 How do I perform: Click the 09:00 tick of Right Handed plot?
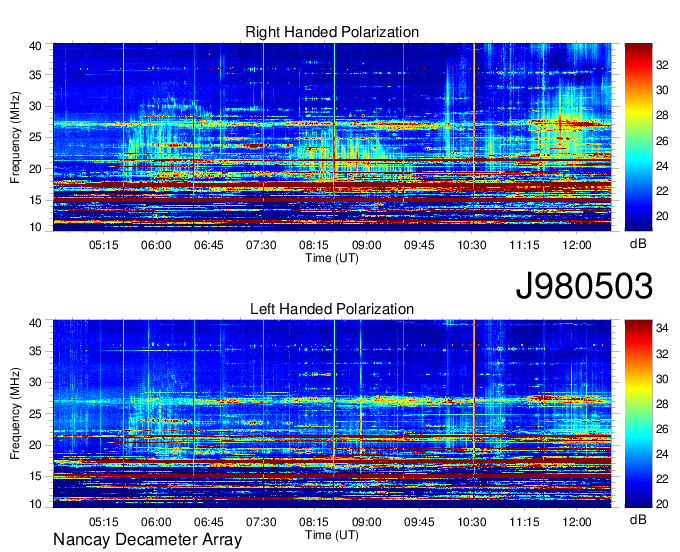(x=366, y=245)
